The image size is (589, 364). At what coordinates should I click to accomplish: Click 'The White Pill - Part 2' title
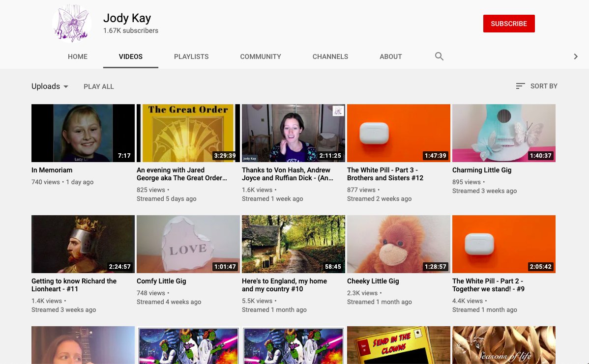click(488, 285)
